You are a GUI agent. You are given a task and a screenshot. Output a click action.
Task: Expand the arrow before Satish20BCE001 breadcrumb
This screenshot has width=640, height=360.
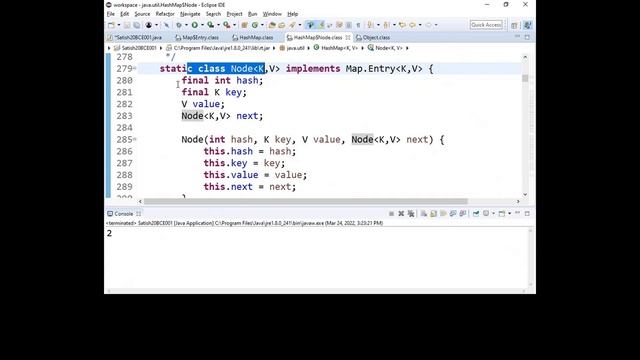(x=109, y=48)
